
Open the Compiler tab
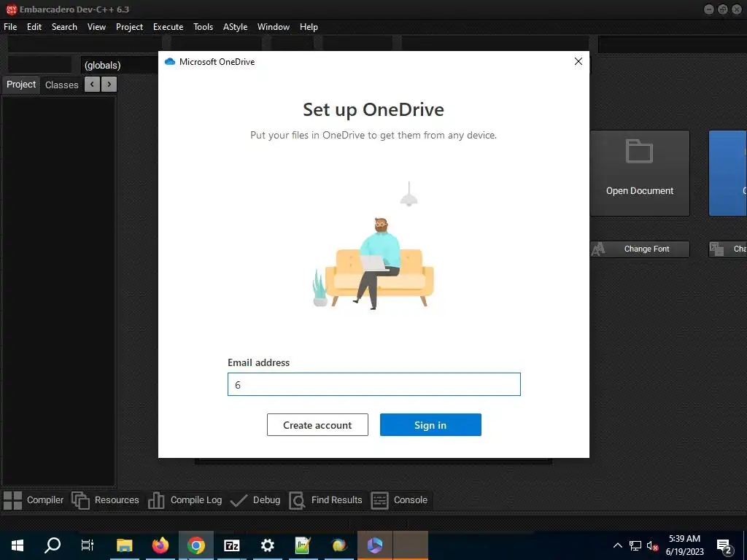pyautogui.click(x=34, y=500)
